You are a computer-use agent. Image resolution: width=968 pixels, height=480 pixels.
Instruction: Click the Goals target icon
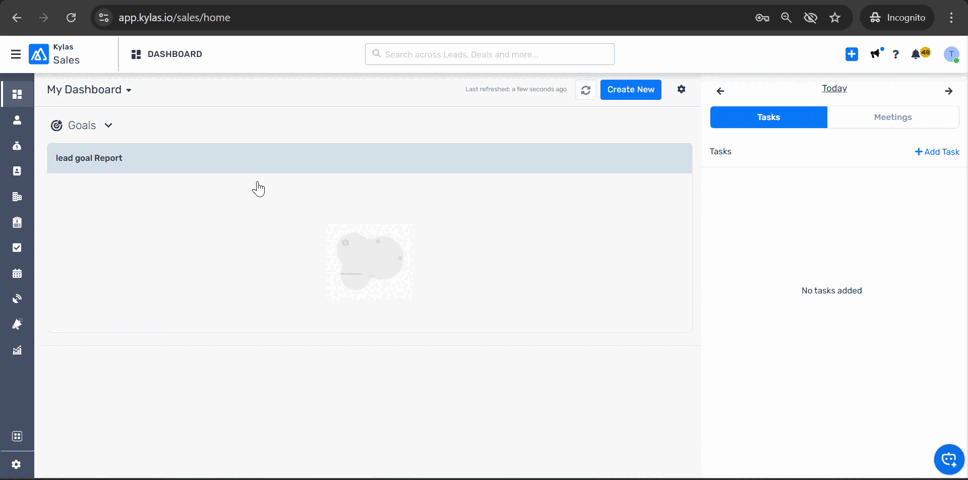coord(56,125)
